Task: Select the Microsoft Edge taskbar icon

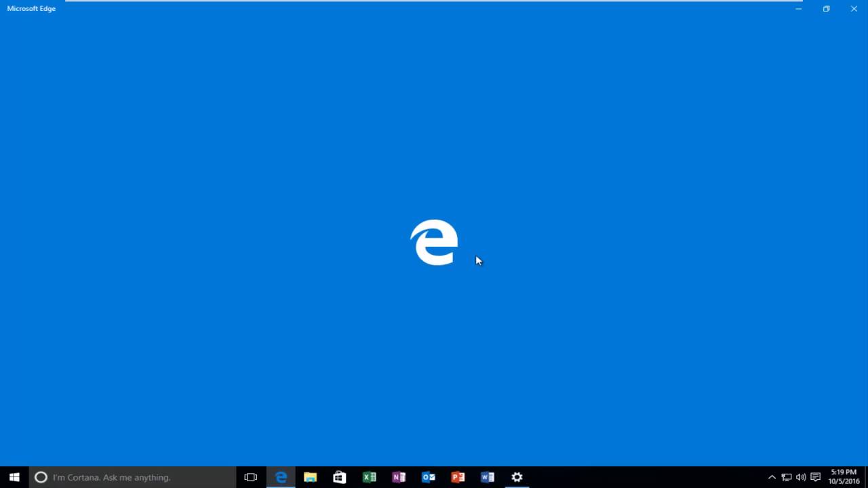Action: click(281, 477)
